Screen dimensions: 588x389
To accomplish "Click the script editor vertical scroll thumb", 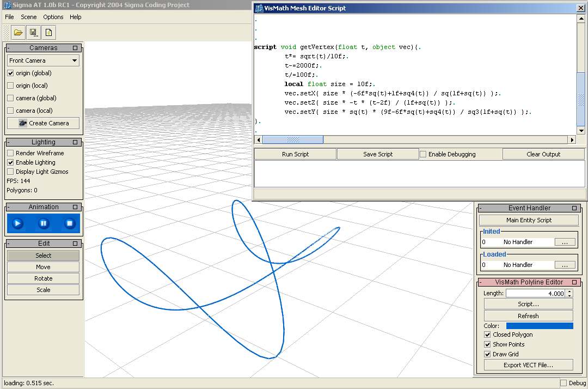I will tap(581, 99).
